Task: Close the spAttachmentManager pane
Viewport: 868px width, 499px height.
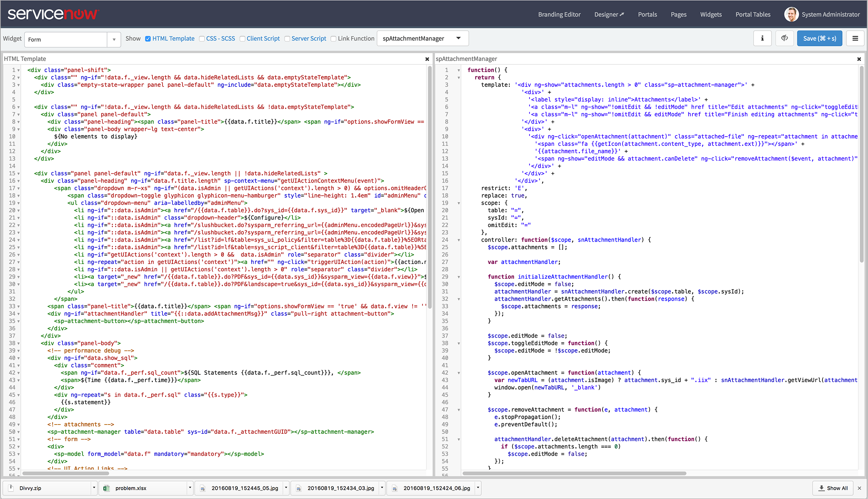Action: pos(859,59)
